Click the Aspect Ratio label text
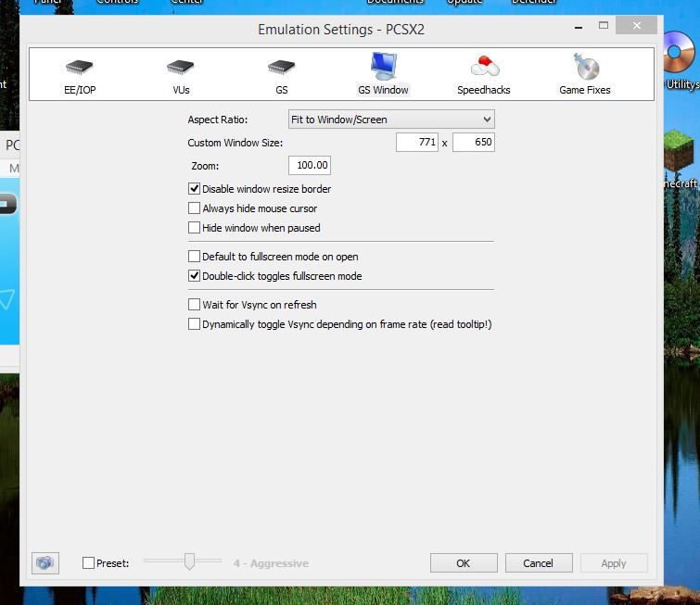 coord(217,120)
